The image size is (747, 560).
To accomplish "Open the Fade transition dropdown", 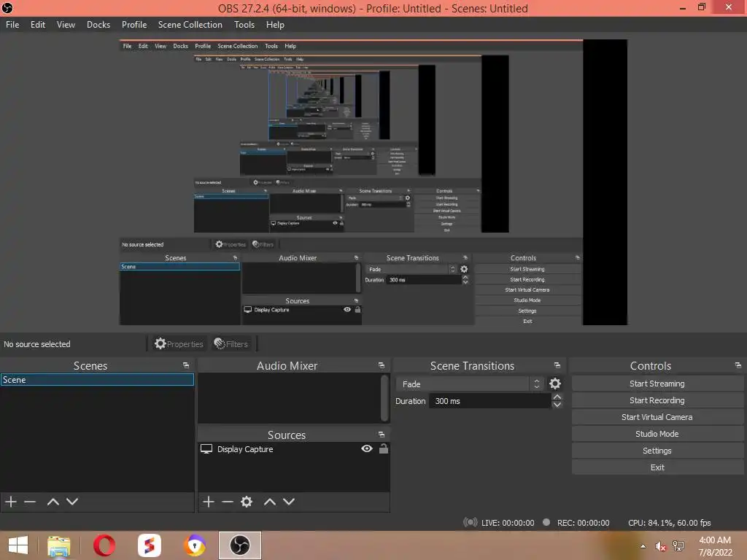I will [x=470, y=384].
